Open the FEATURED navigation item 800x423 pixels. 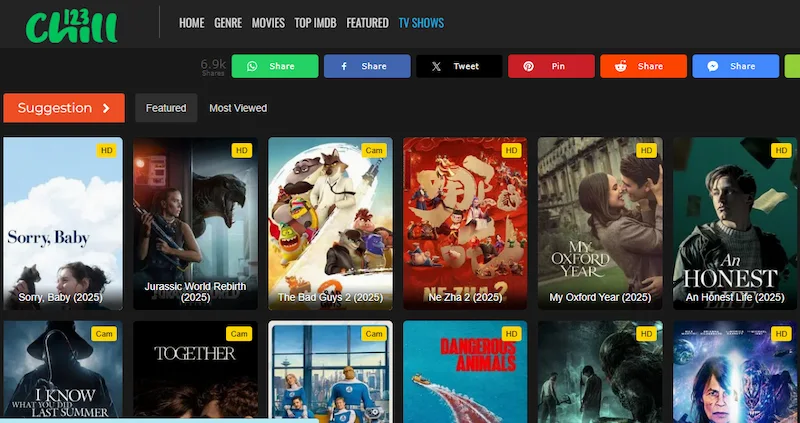[367, 23]
